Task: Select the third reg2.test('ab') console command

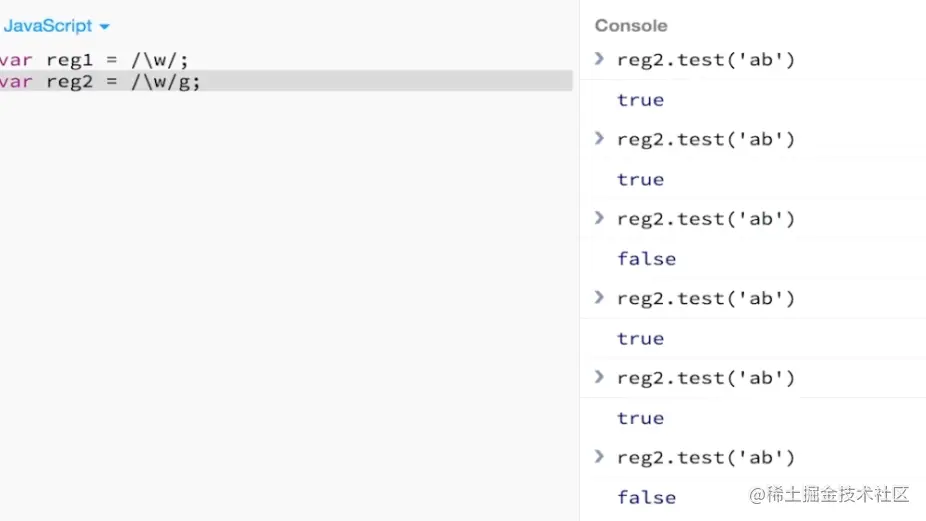Action: [706, 219]
